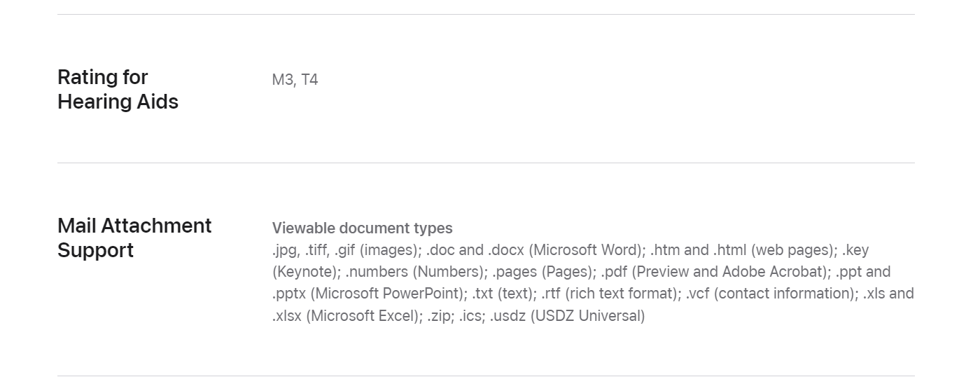Click the .ics extension text

(x=472, y=315)
